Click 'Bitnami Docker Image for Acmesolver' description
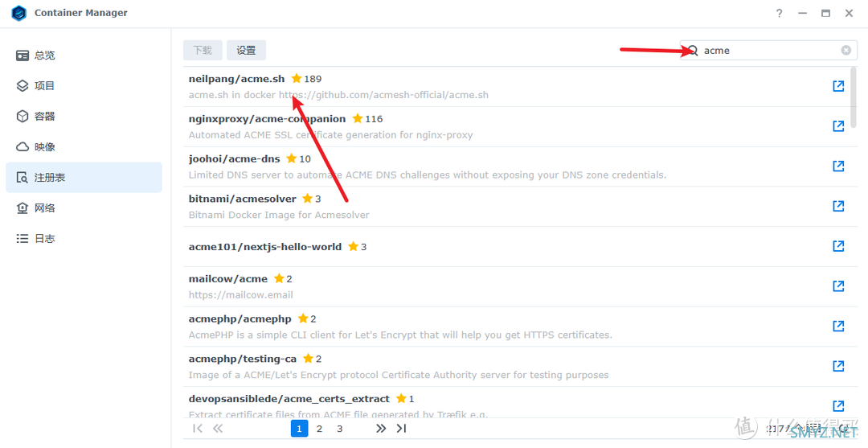 pyautogui.click(x=279, y=215)
